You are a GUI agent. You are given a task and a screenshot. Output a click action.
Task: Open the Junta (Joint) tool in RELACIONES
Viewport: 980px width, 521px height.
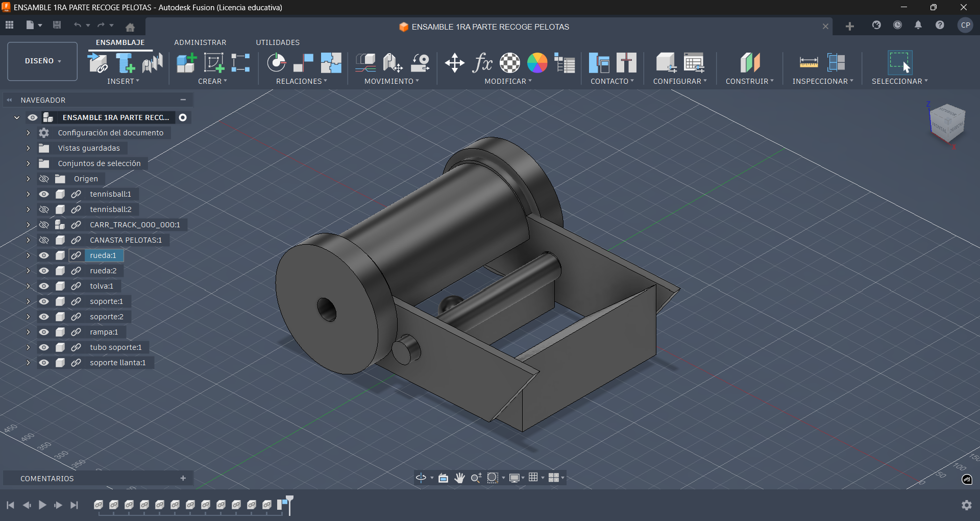coord(276,62)
